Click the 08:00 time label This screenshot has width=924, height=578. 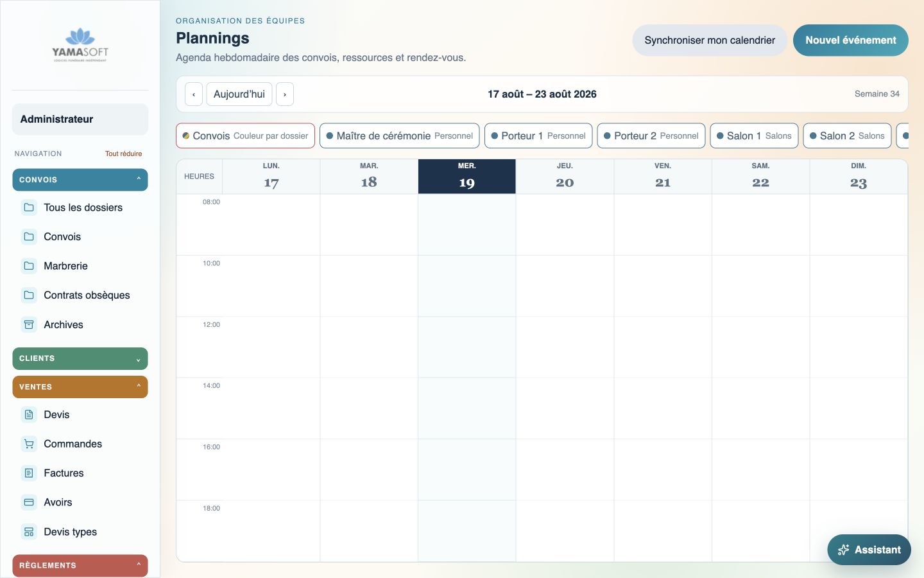211,202
